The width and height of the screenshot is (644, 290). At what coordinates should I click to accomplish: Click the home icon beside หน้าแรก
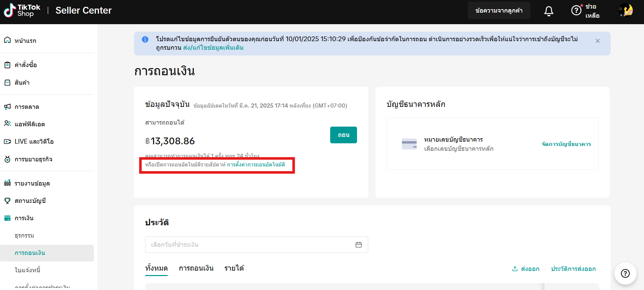point(7,41)
